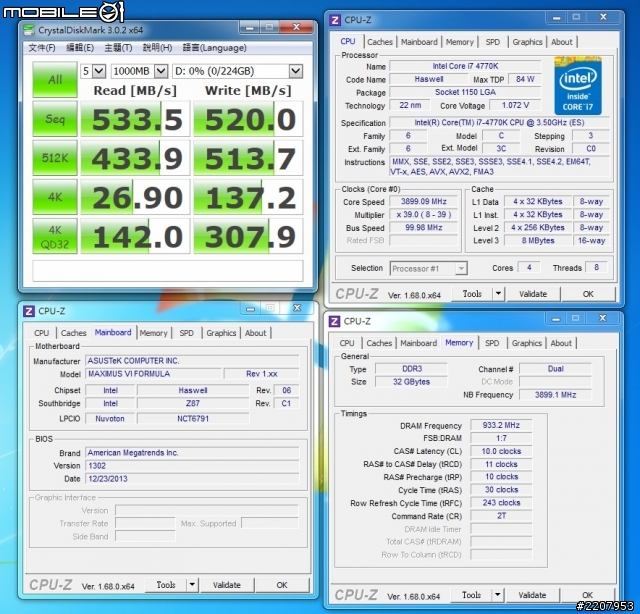Open Mainboard tab in Memory window
This screenshot has height=614, width=640.
coord(418,343)
